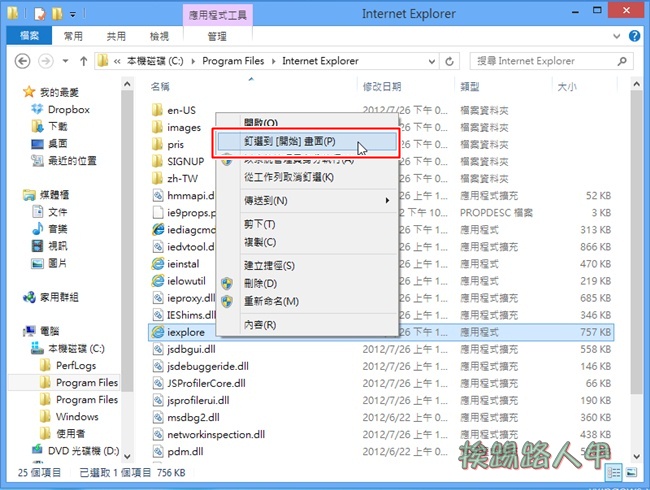Switch to large icons view in status bar
The height and width of the screenshot is (490, 650).
click(631, 472)
